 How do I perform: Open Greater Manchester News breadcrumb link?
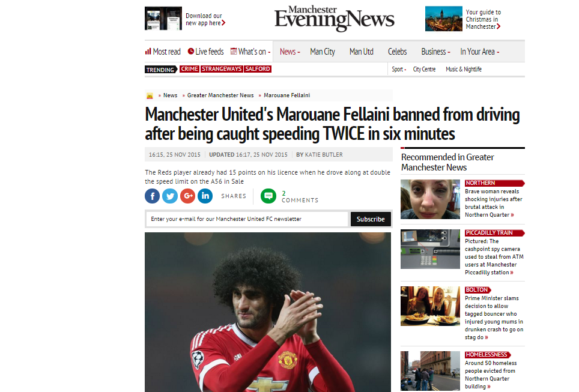pyautogui.click(x=220, y=95)
